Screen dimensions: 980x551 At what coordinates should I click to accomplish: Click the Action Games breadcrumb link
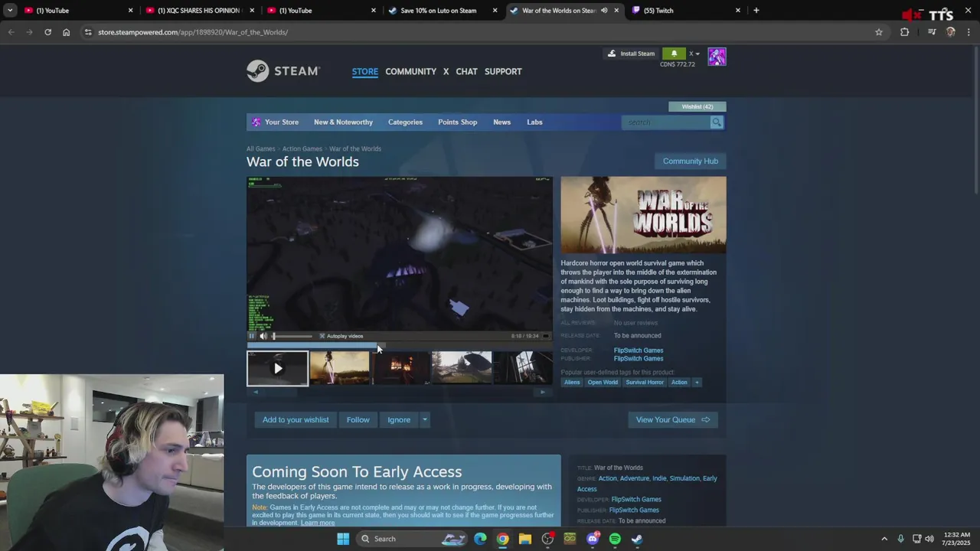point(302,148)
